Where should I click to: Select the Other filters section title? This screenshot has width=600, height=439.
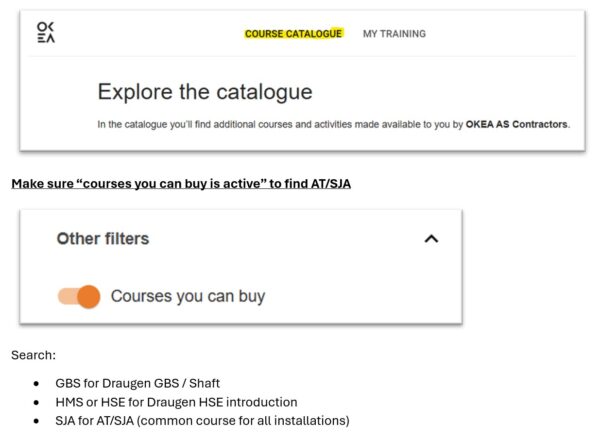coord(103,239)
